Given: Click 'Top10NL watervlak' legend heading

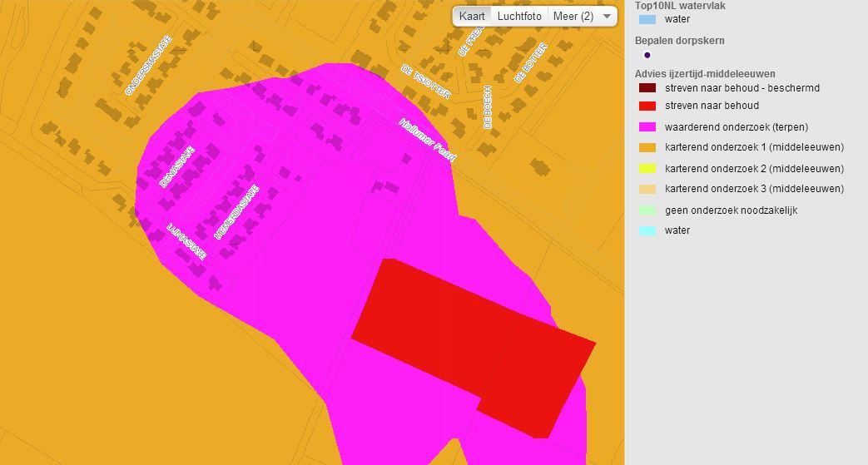Looking at the screenshot, I should (680, 6).
